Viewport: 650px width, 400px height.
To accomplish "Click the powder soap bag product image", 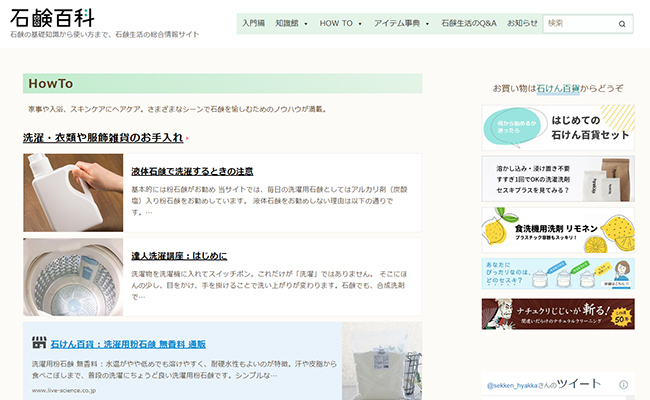I will click(x=382, y=361).
